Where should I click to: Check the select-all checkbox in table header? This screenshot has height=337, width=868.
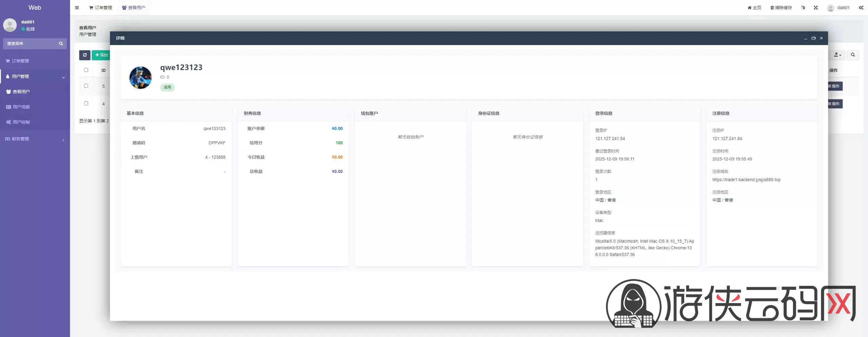(86, 70)
